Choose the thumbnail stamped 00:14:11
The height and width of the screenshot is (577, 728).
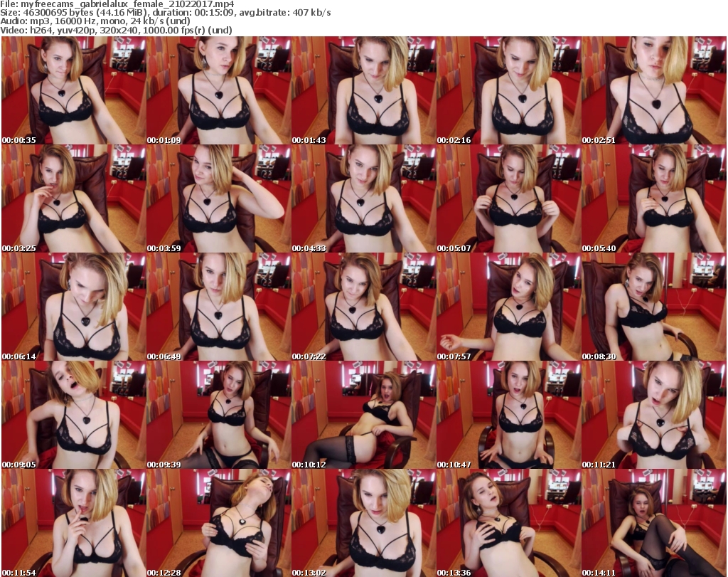click(654, 523)
